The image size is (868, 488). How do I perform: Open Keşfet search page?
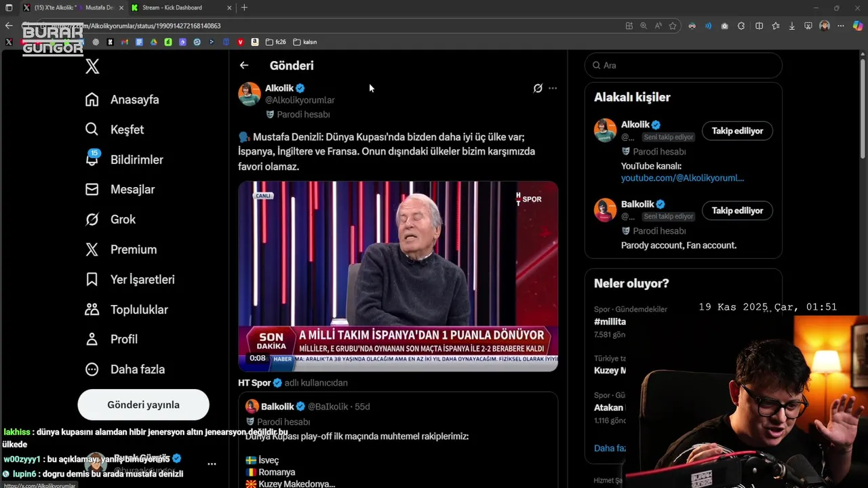point(114,129)
